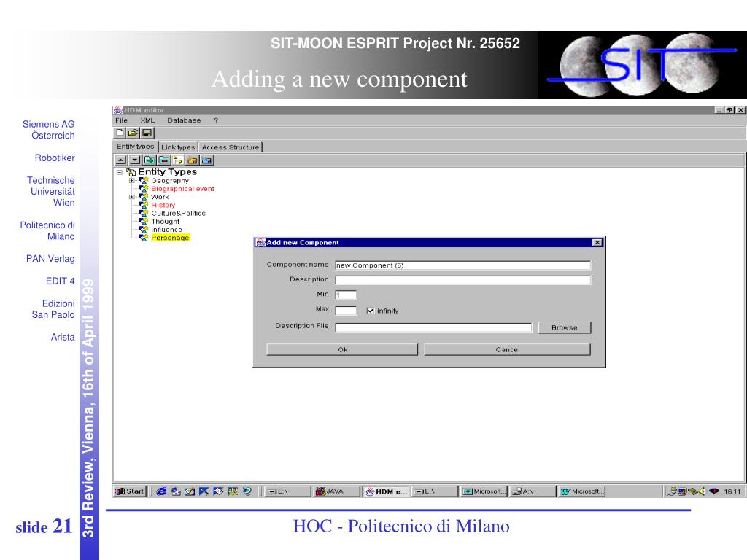
Task: Click the Entity Types root node icon
Action: tap(131, 172)
